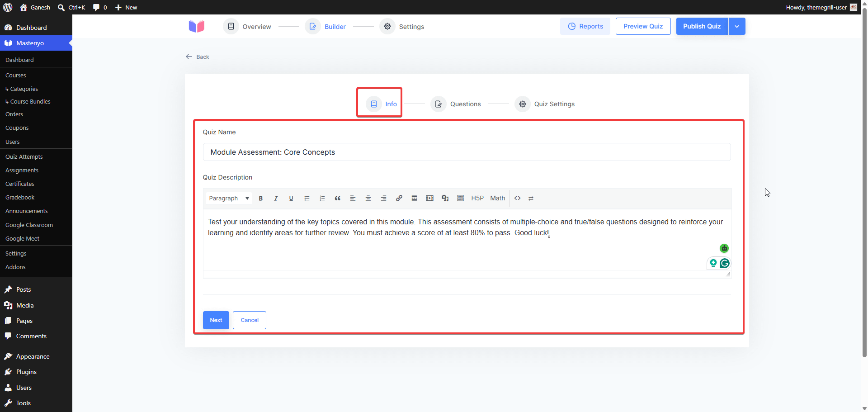
Task: Click into the Quiz Name field
Action: click(467, 152)
